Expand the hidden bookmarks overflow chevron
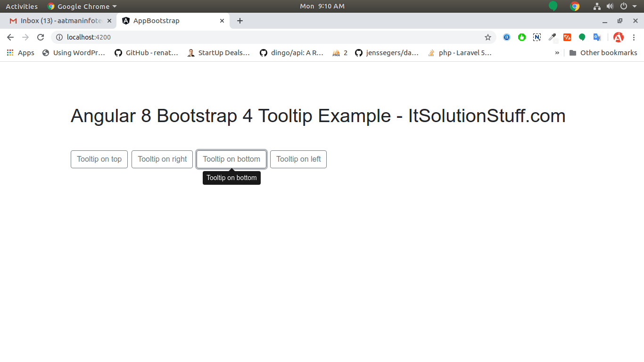This screenshot has height=362, width=644. (557, 53)
